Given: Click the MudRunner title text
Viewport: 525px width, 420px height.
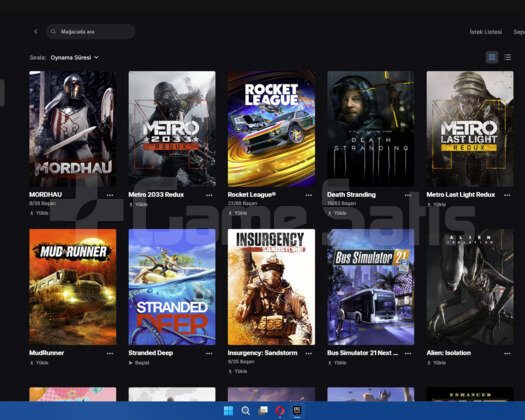Looking at the screenshot, I should tap(47, 353).
